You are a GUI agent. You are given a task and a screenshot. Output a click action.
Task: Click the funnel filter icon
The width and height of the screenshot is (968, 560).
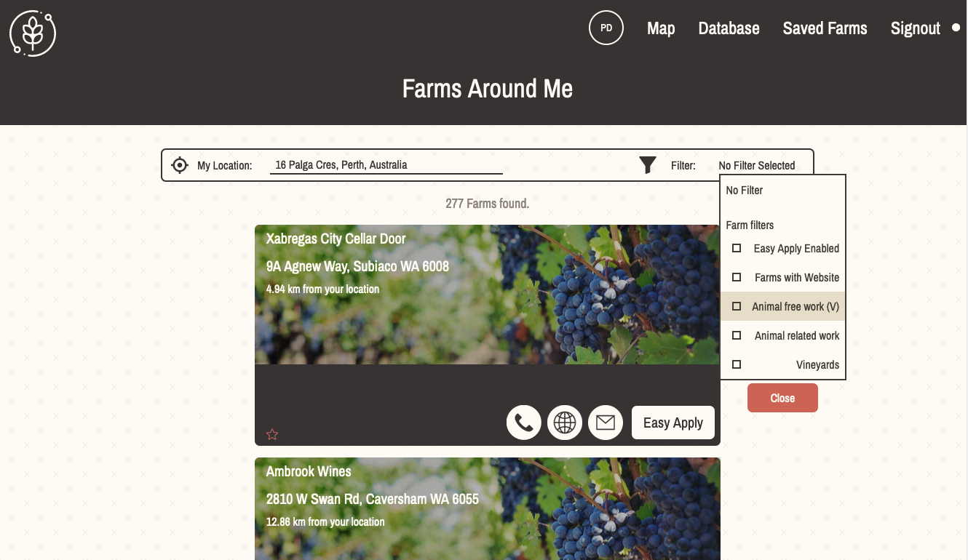[648, 165]
